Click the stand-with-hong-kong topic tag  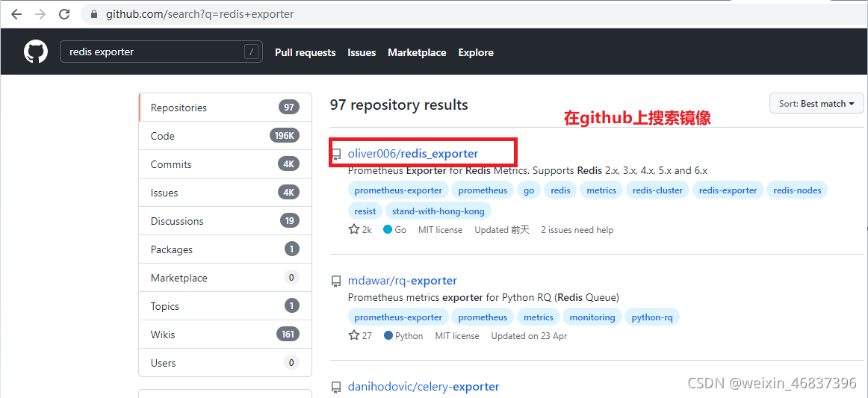pyautogui.click(x=438, y=211)
